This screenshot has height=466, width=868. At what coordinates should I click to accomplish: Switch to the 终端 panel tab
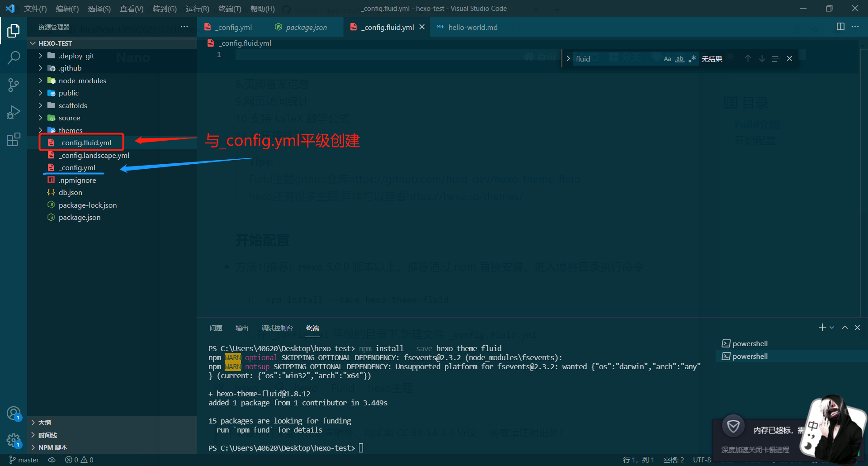pyautogui.click(x=312, y=328)
